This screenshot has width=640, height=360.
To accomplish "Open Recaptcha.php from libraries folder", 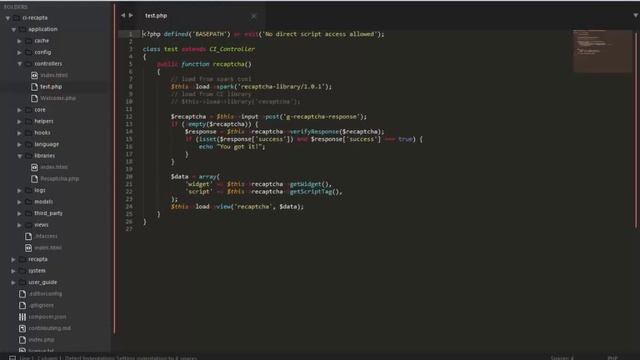I will (60, 179).
